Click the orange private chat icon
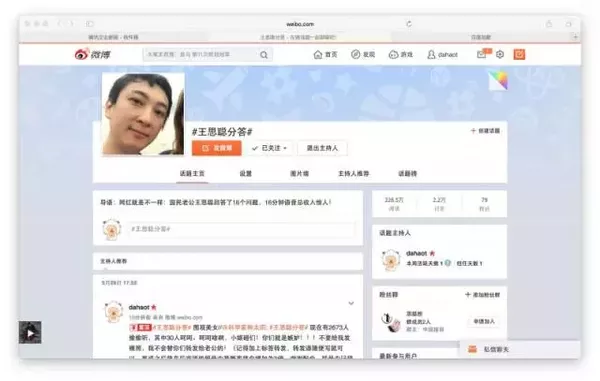Screen dimensions: 600x381 pyautogui.click(x=473, y=349)
